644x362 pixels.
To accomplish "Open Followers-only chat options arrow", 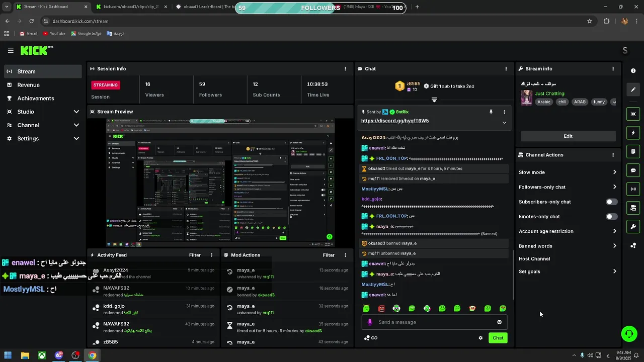I will click(x=614, y=187).
